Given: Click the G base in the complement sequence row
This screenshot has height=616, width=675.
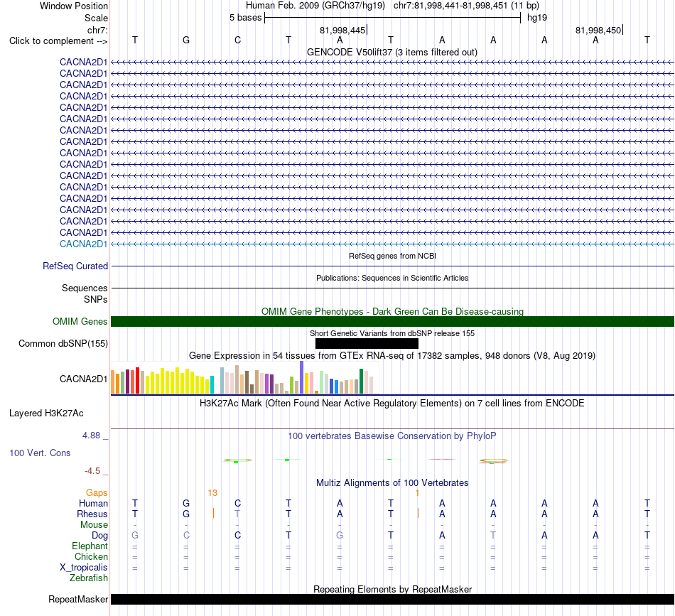Looking at the screenshot, I should [186, 40].
